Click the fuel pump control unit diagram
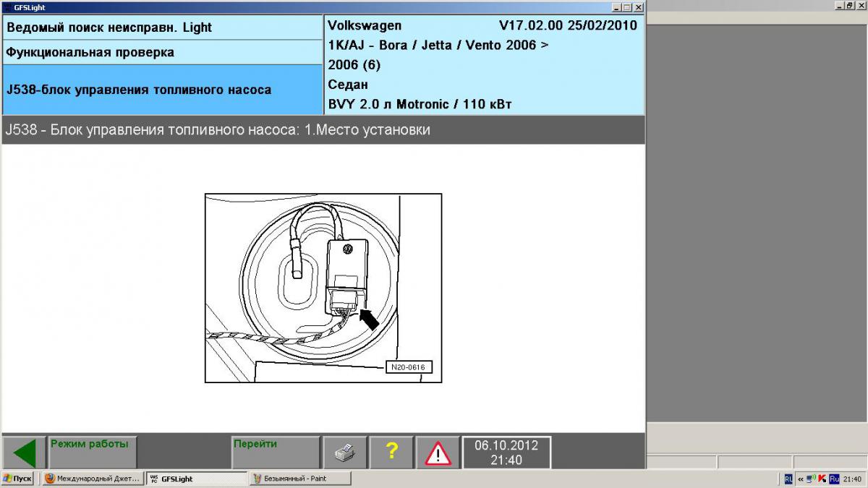The width and height of the screenshot is (868, 488). pos(323,288)
